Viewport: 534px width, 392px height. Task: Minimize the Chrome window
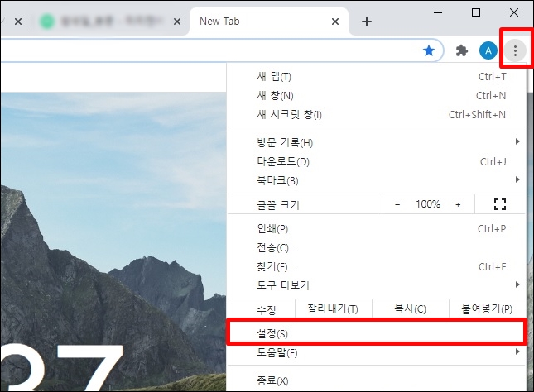click(x=438, y=12)
